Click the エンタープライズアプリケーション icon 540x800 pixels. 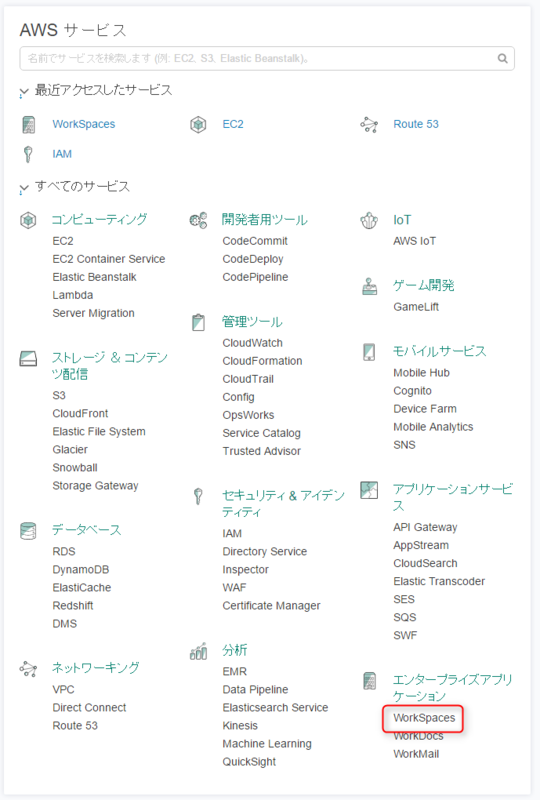370,681
